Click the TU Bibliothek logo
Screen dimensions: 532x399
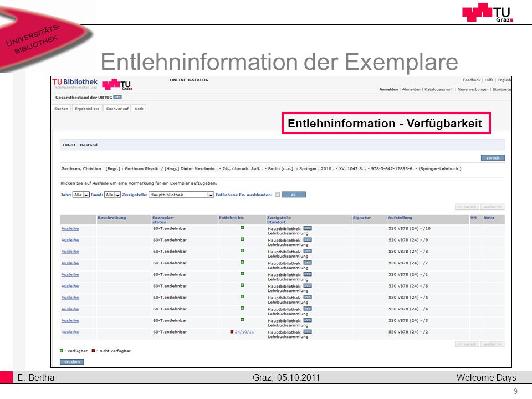coord(75,84)
